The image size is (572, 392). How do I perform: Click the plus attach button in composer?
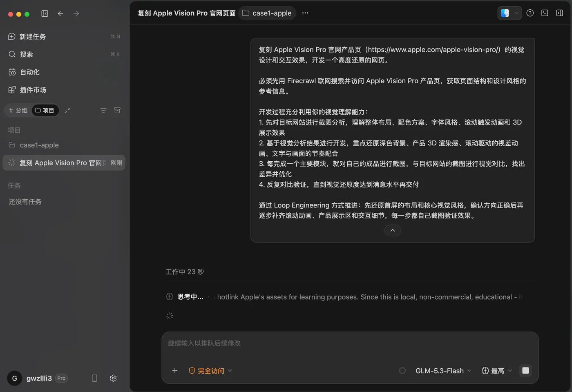click(x=175, y=370)
